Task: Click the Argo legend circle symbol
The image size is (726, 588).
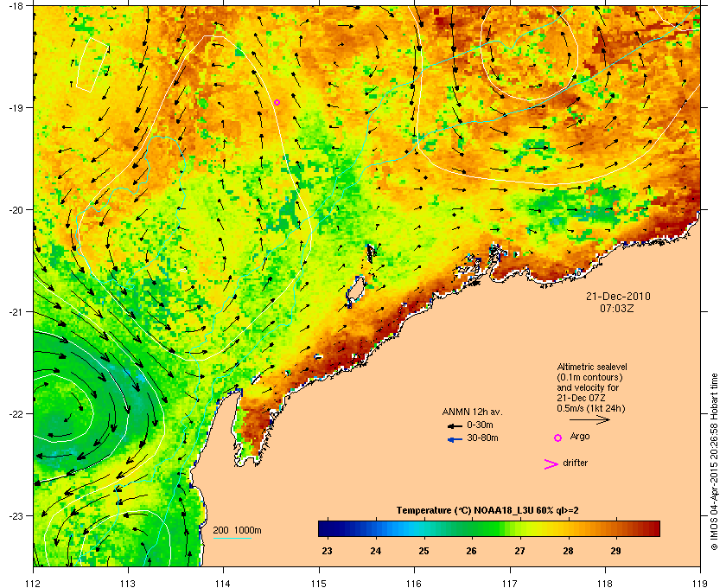Action: coord(558,438)
